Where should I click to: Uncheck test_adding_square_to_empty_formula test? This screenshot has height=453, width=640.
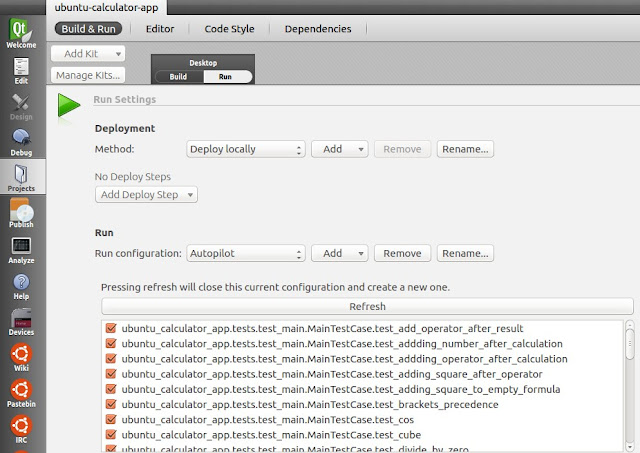pos(111,389)
